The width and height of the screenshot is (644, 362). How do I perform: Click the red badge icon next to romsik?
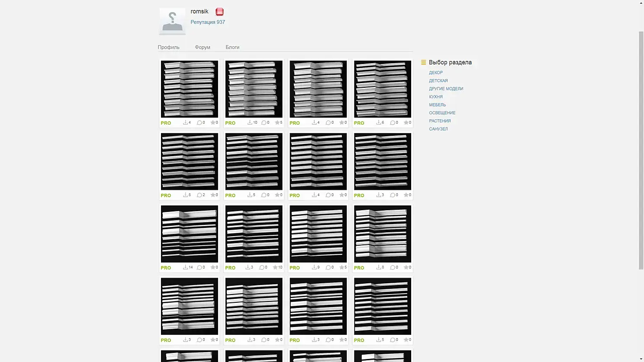click(219, 12)
